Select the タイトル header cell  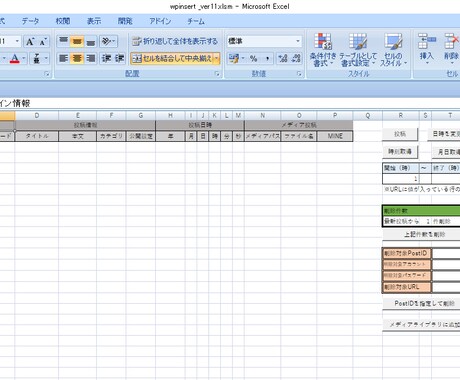point(37,136)
